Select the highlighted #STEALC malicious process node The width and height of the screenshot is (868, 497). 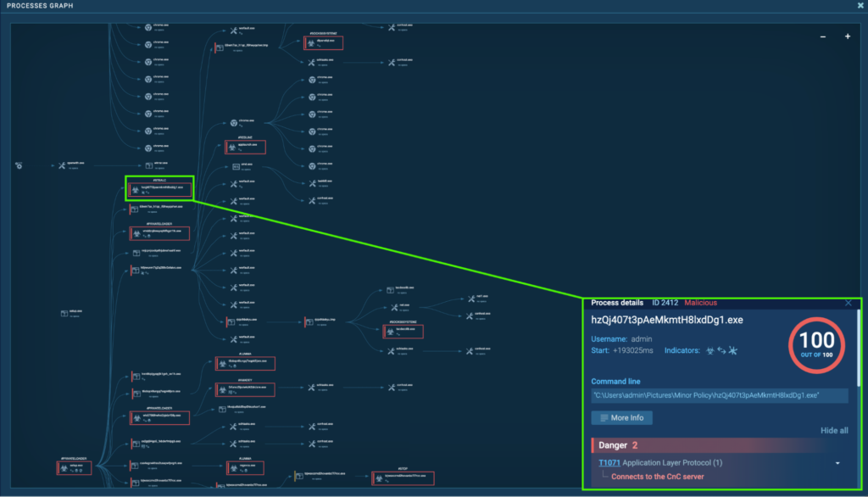[x=159, y=188]
